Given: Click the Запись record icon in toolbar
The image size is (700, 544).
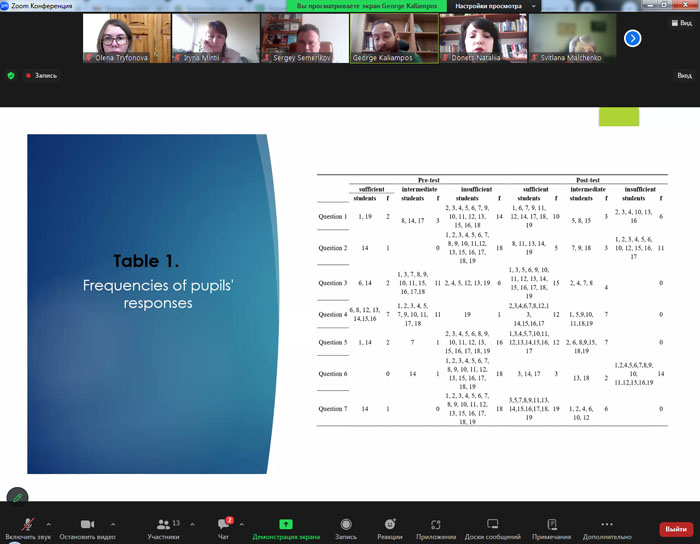Looking at the screenshot, I should click(x=345, y=524).
